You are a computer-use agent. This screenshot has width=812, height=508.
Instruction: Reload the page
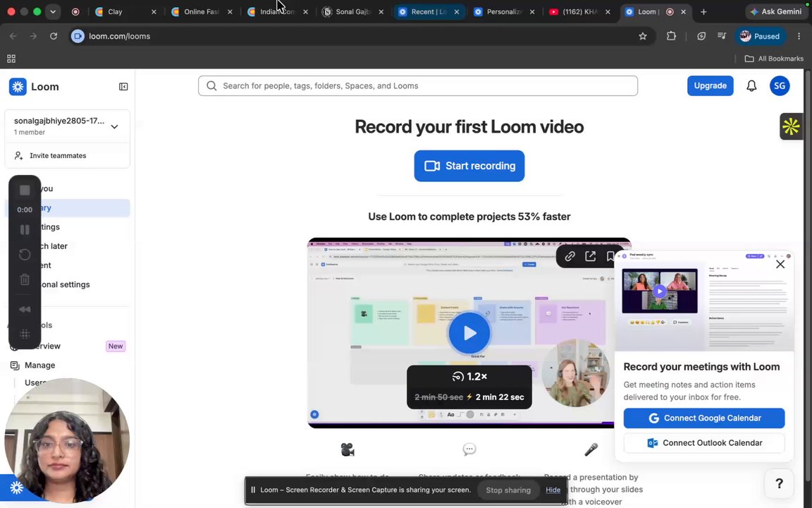coord(54,36)
